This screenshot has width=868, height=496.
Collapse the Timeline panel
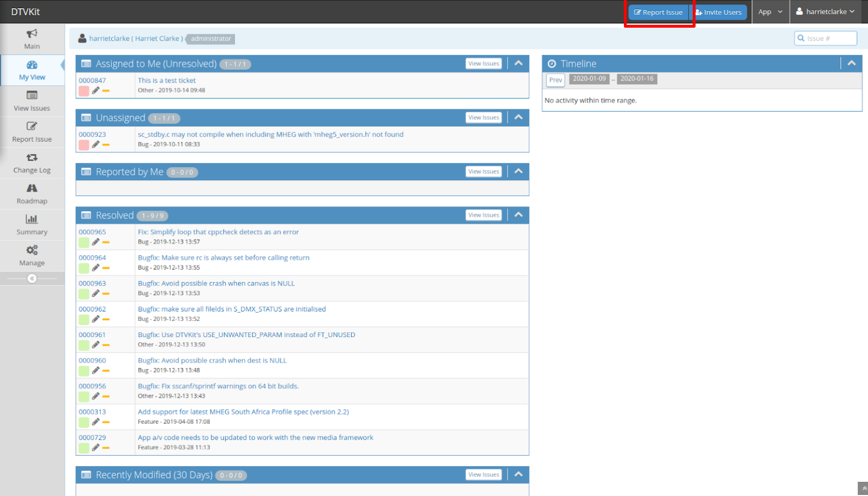tap(852, 63)
